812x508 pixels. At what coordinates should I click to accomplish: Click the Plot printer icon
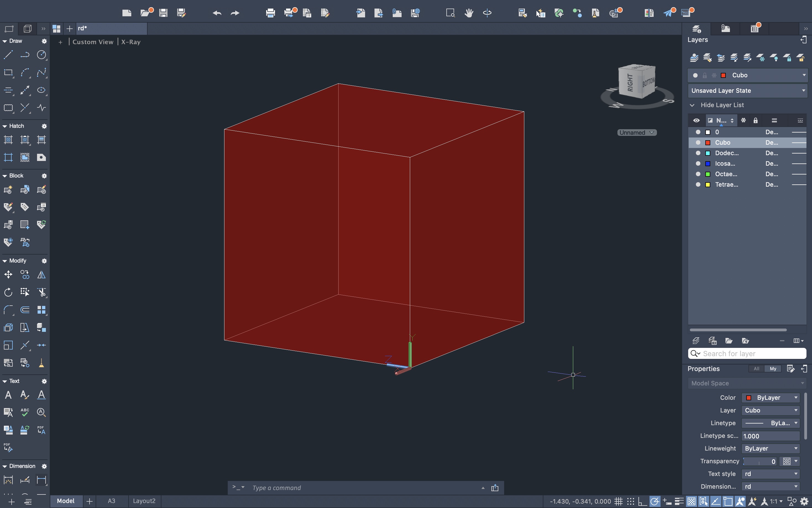click(x=270, y=13)
